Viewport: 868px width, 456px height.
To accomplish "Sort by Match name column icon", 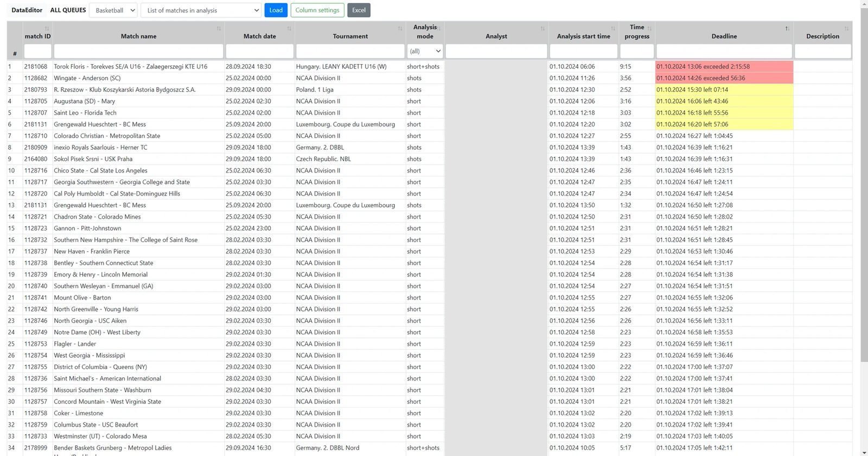I will (219, 28).
